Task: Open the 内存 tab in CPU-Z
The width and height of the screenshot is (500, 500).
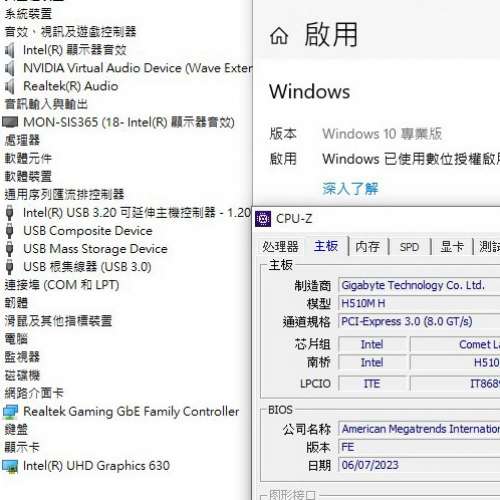Action: click(x=367, y=247)
